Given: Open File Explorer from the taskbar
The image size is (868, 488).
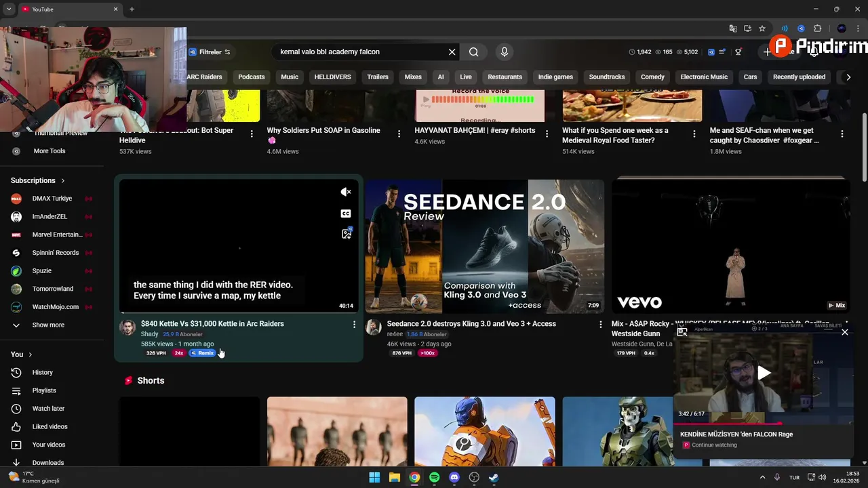Looking at the screenshot, I should coord(394,477).
